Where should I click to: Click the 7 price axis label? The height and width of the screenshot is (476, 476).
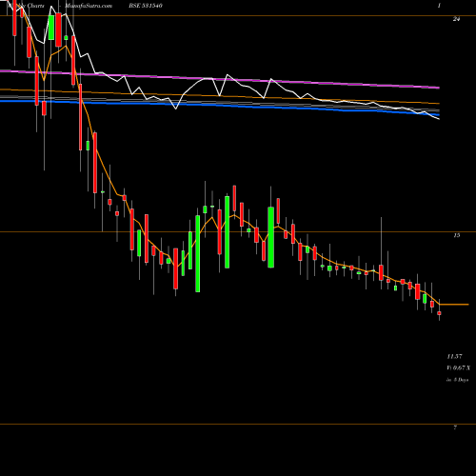tap(455, 427)
